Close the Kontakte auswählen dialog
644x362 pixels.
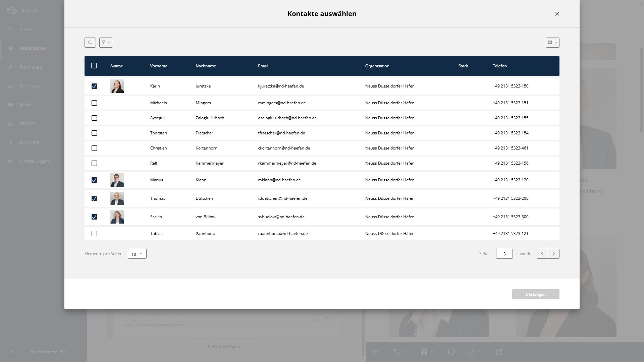tap(557, 14)
